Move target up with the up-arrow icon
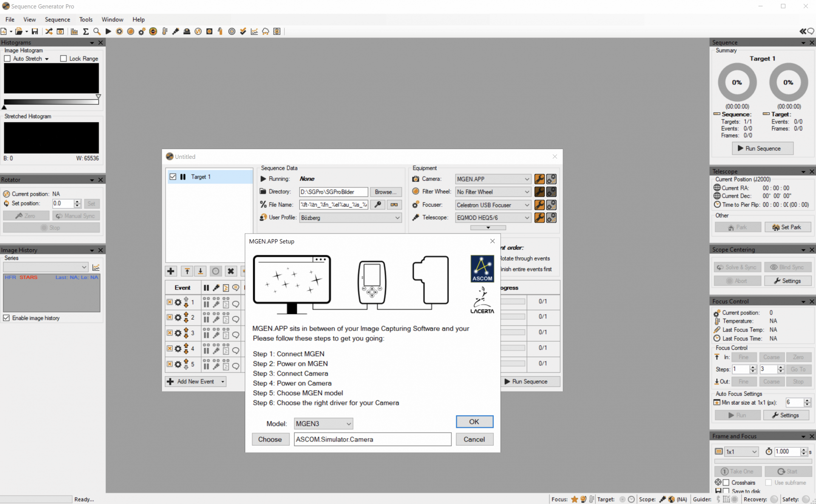Screen dimensions: 816x504 [187, 271]
